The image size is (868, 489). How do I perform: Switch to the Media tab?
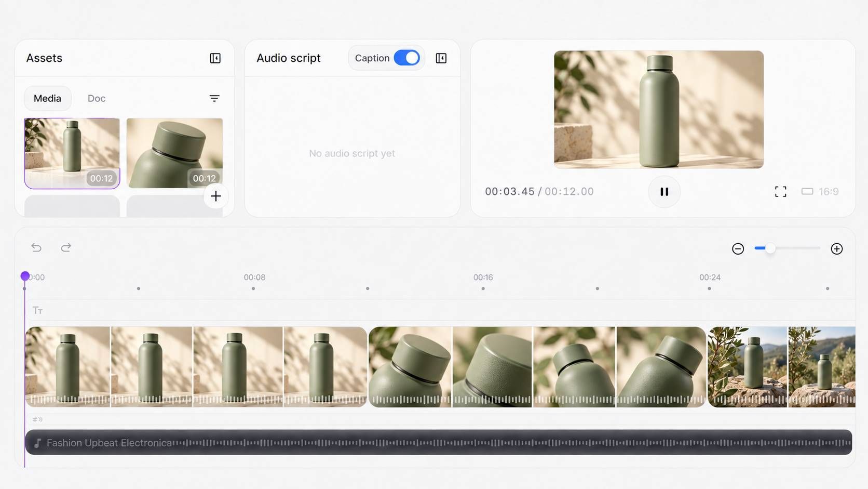48,98
